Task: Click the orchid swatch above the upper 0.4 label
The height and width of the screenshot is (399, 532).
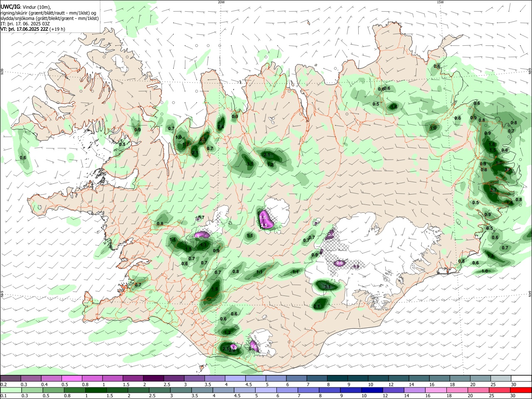Action: 51,378
